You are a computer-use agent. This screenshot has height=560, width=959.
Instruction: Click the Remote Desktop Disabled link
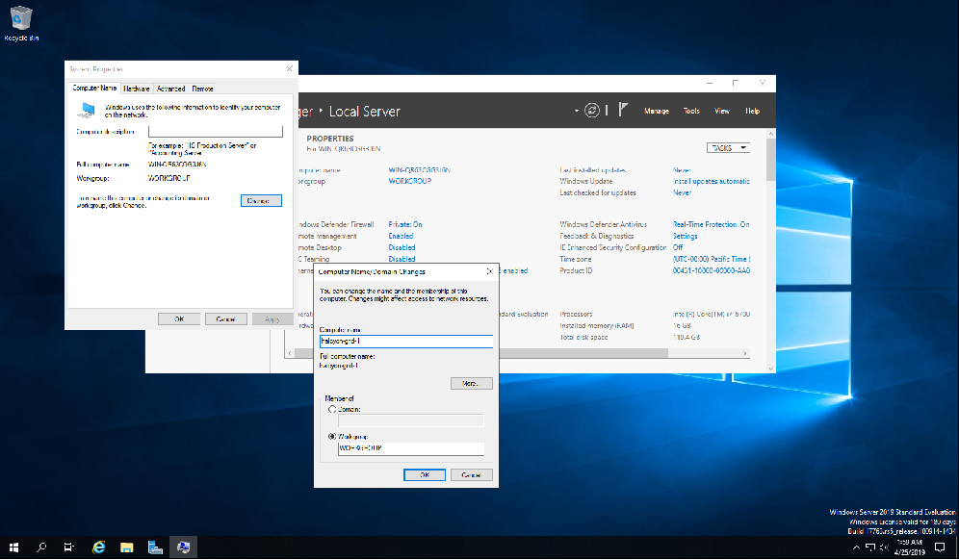click(402, 247)
